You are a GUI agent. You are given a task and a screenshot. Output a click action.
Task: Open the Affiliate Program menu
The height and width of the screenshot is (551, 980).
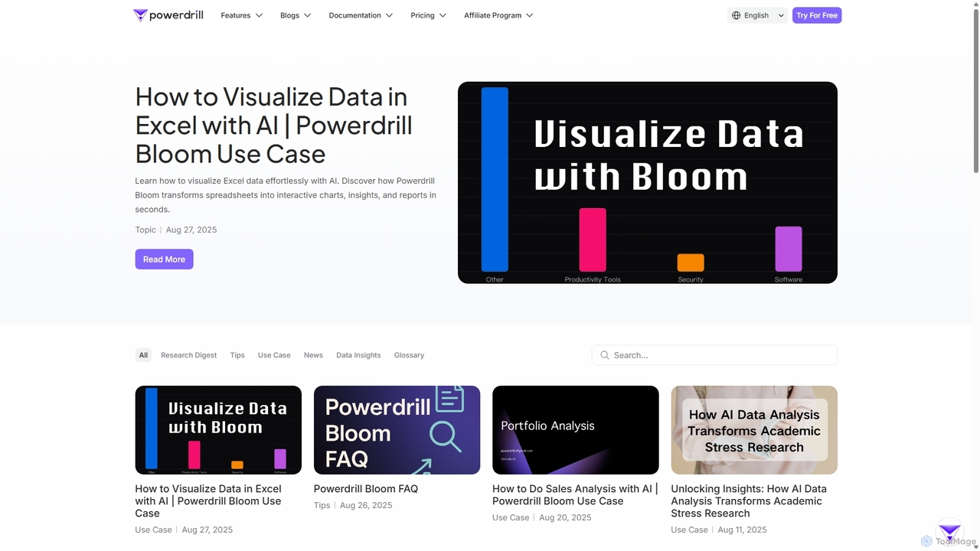click(x=498, y=15)
